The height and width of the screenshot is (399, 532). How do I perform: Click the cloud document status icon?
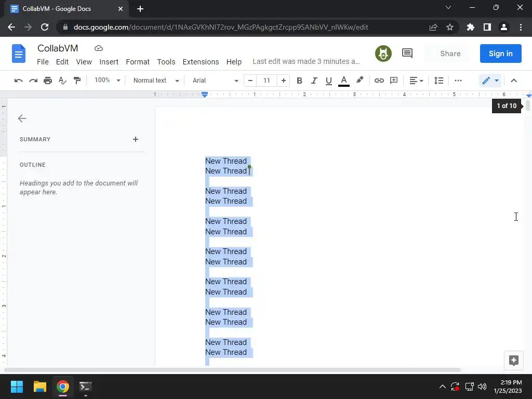click(x=98, y=48)
